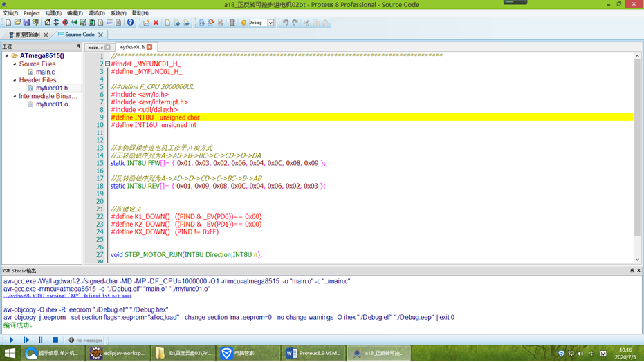
Task: Click the Paste clipboard icon
Action: (x=325, y=23)
